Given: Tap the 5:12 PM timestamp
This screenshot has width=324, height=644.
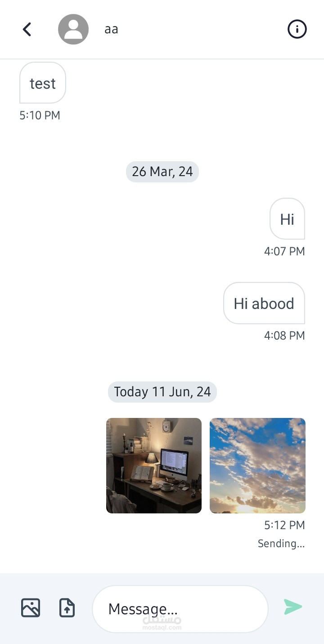Looking at the screenshot, I should click(284, 525).
